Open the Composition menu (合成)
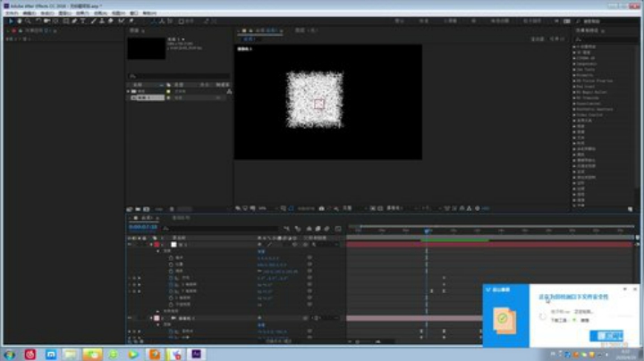644x361 pixels. coord(47,13)
